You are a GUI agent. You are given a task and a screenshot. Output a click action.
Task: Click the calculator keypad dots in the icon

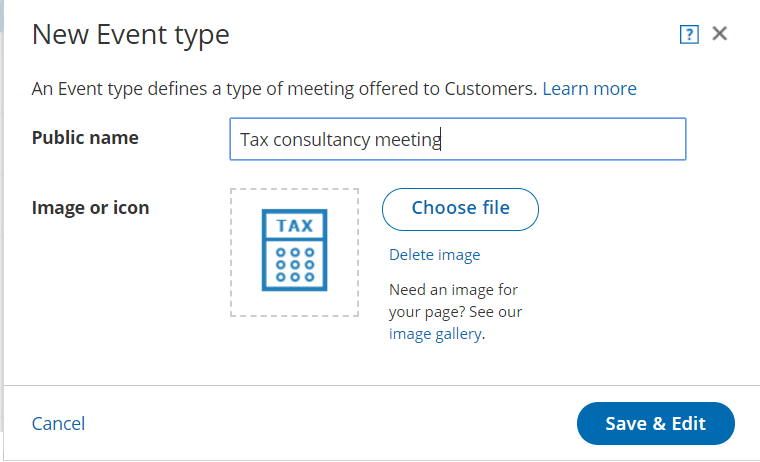(295, 265)
